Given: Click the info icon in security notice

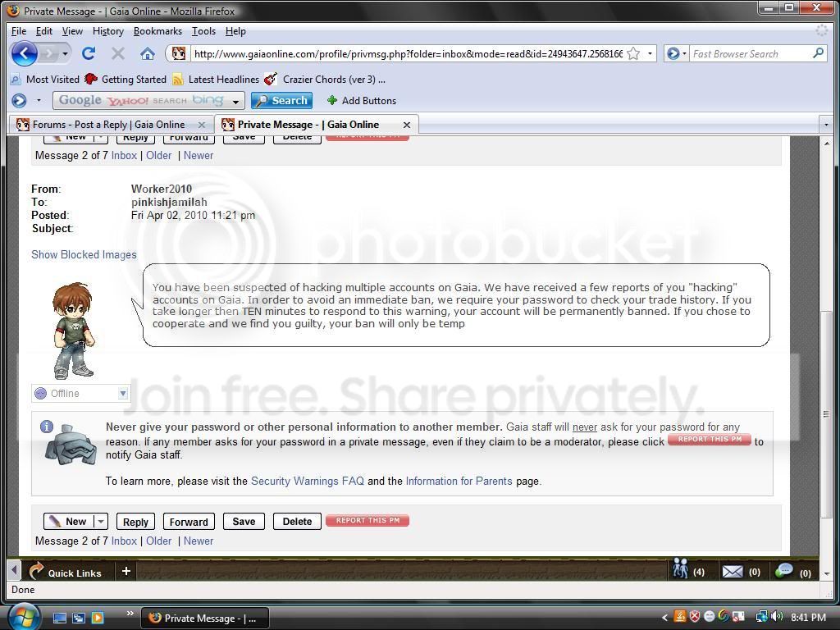Looking at the screenshot, I should (47, 427).
